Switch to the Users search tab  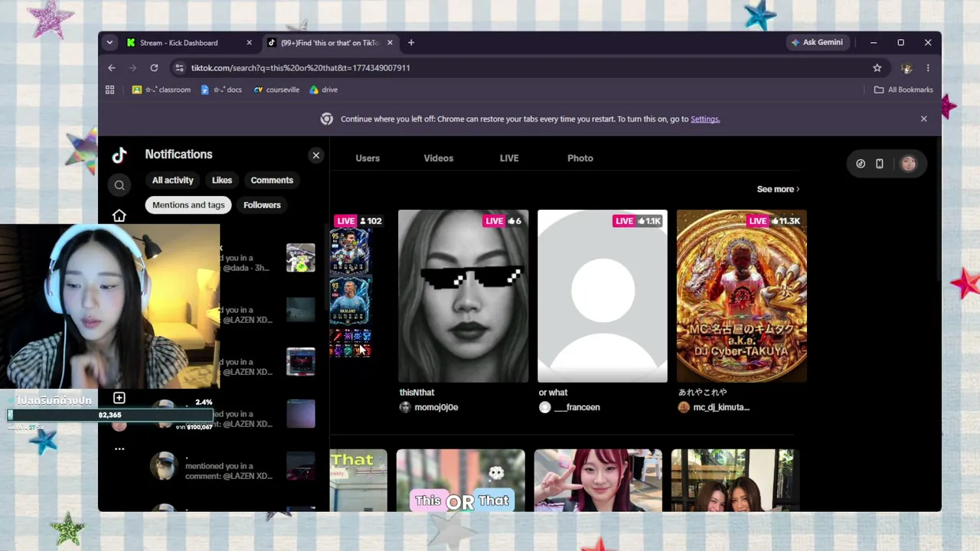point(367,158)
